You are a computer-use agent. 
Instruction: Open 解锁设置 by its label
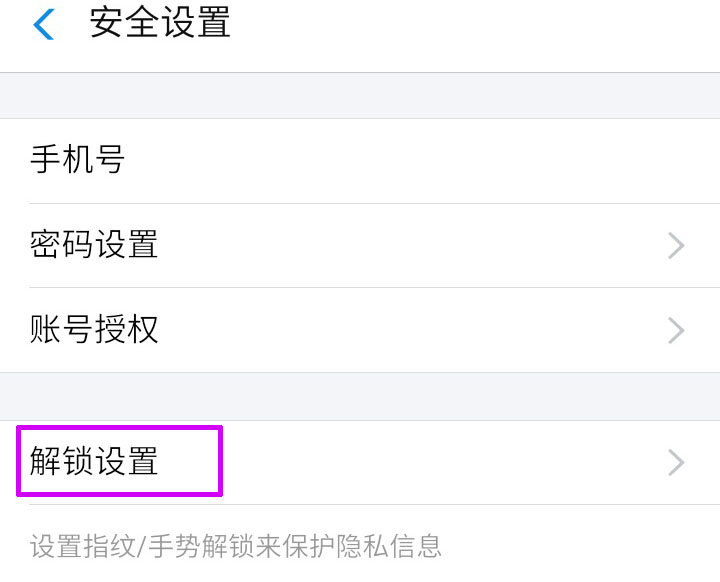click(94, 462)
